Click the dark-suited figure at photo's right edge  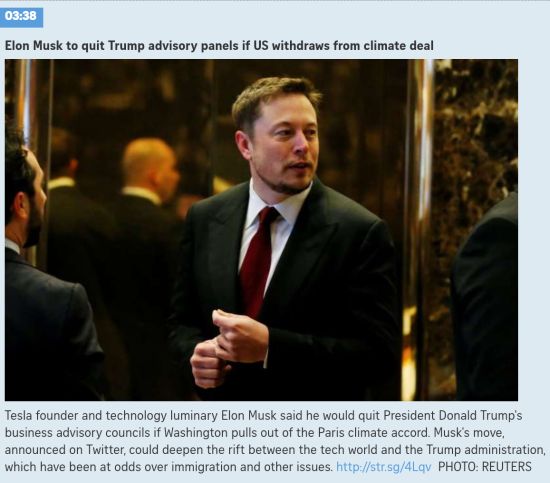click(486, 298)
